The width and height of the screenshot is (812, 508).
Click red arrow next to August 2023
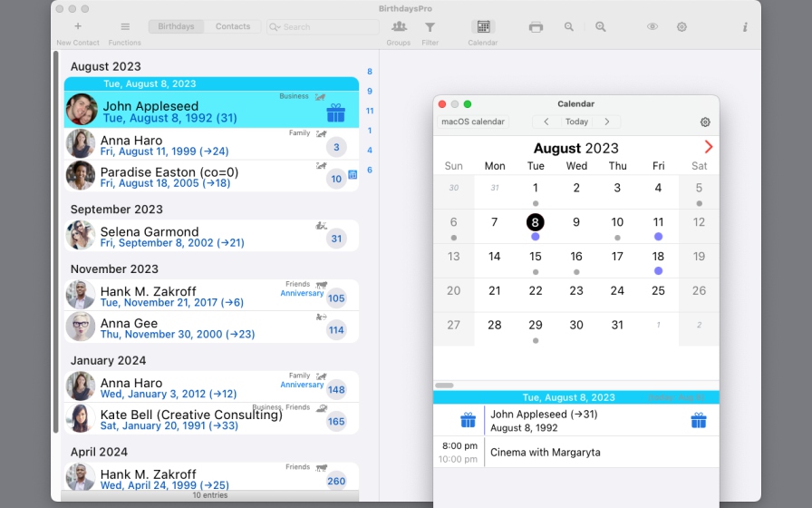tap(709, 147)
